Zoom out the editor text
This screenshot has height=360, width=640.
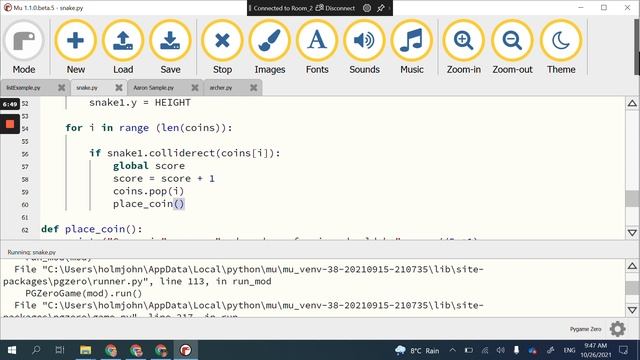(512, 47)
